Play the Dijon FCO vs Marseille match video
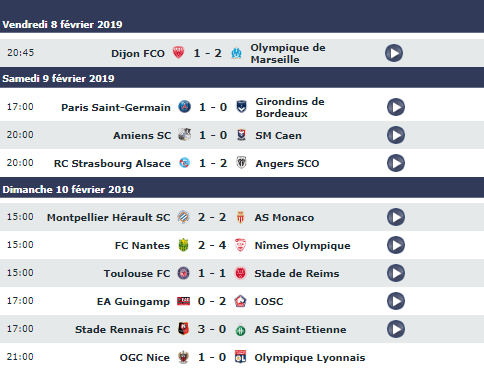 click(394, 53)
